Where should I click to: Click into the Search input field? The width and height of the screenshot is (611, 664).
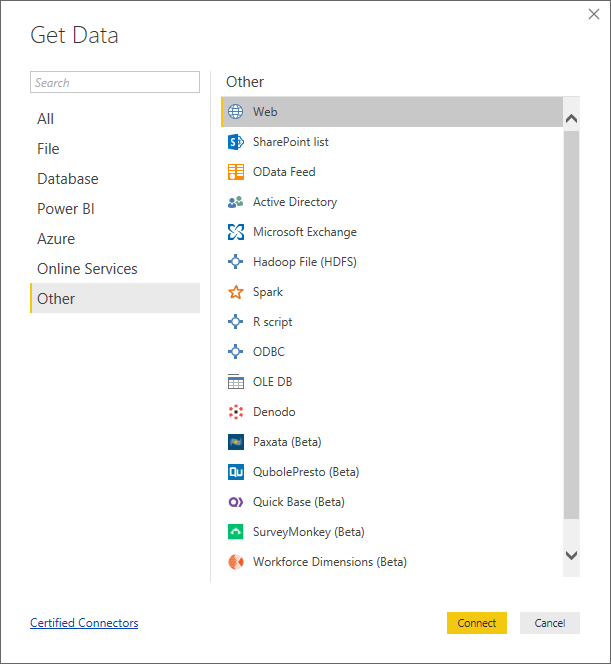tap(115, 83)
